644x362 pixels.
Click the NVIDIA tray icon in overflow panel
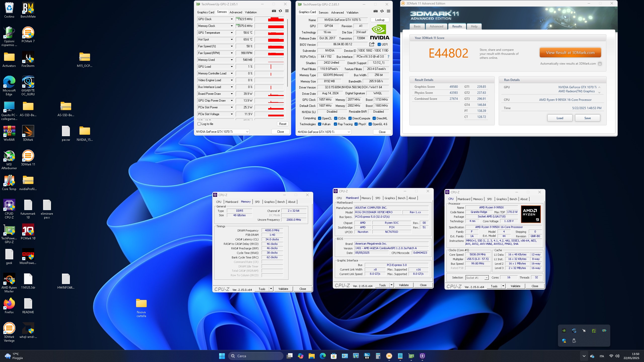(564, 331)
